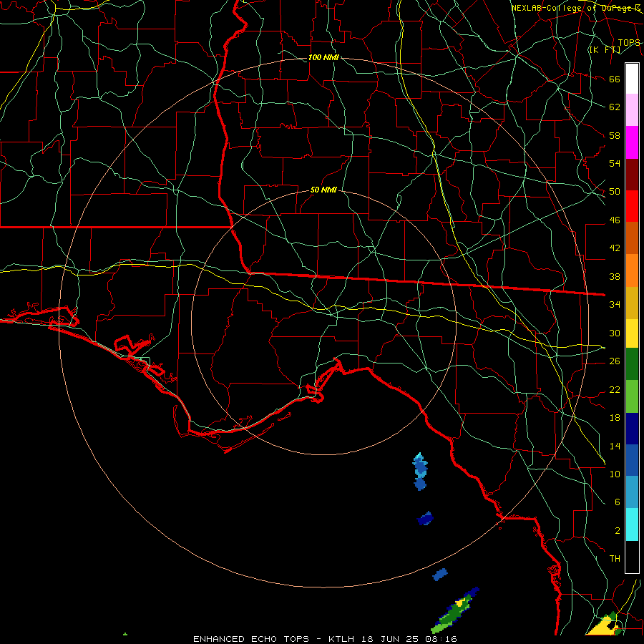644x644 pixels.
Task: Click the legend value 46
Action: [x=615, y=220]
